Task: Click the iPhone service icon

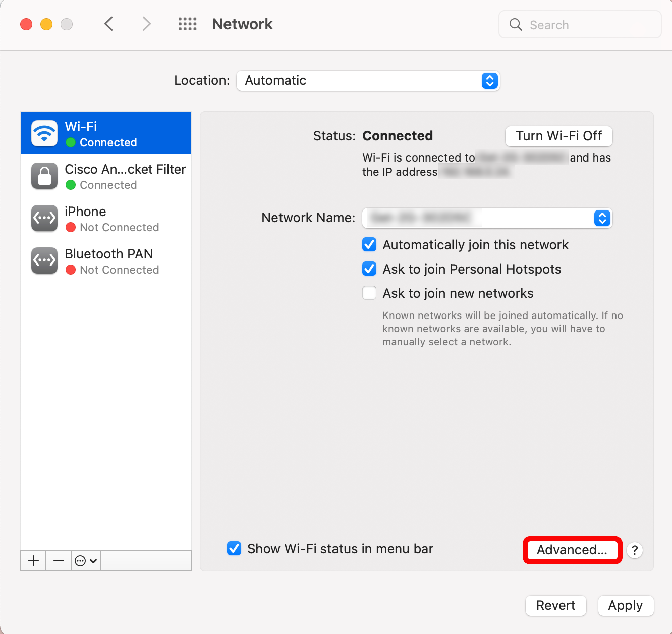Action: (x=44, y=218)
